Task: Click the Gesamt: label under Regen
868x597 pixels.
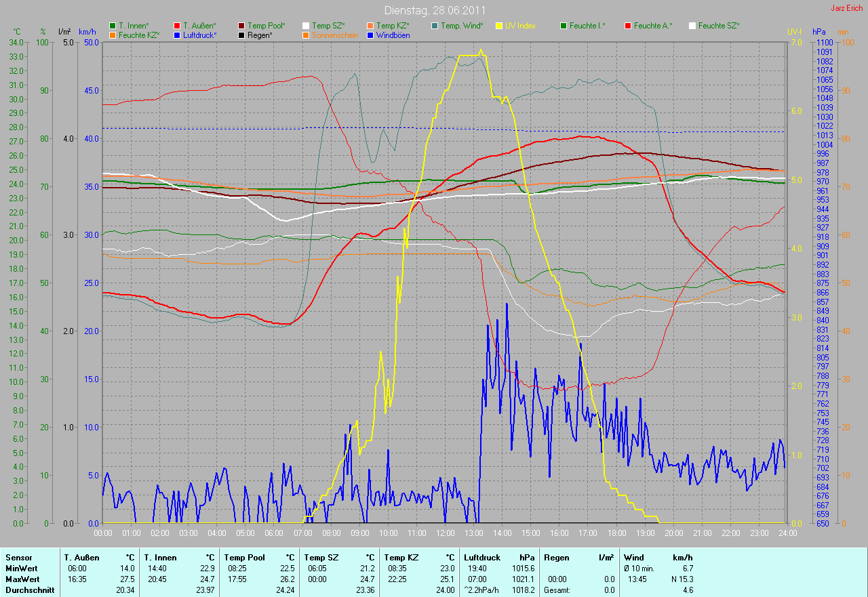Action: 557,590
